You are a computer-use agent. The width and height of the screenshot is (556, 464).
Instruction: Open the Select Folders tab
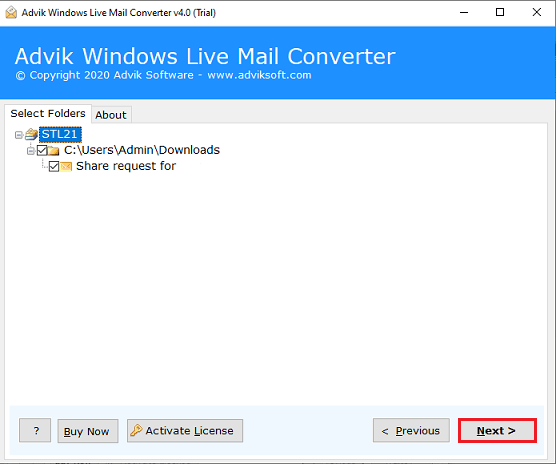pyautogui.click(x=48, y=113)
